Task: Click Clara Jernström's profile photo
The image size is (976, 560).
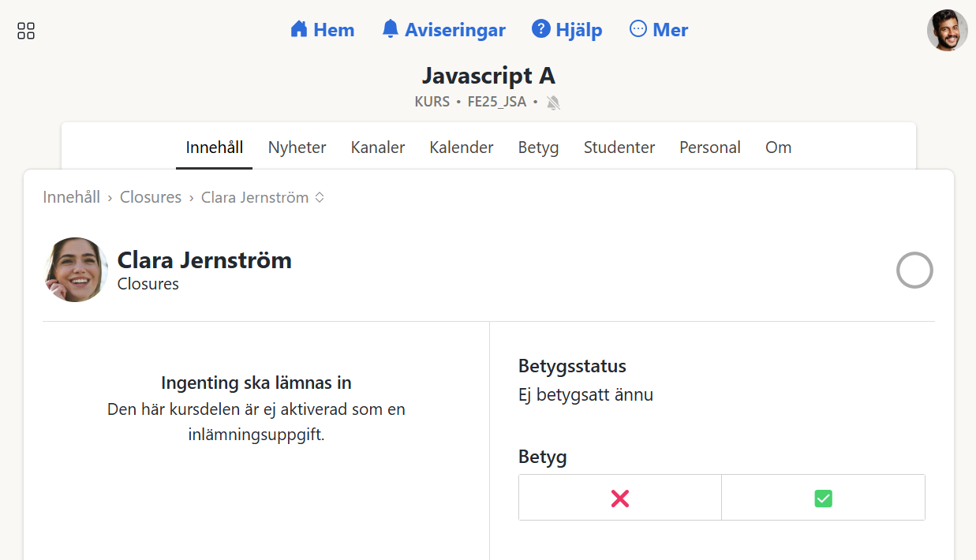Action: click(76, 270)
